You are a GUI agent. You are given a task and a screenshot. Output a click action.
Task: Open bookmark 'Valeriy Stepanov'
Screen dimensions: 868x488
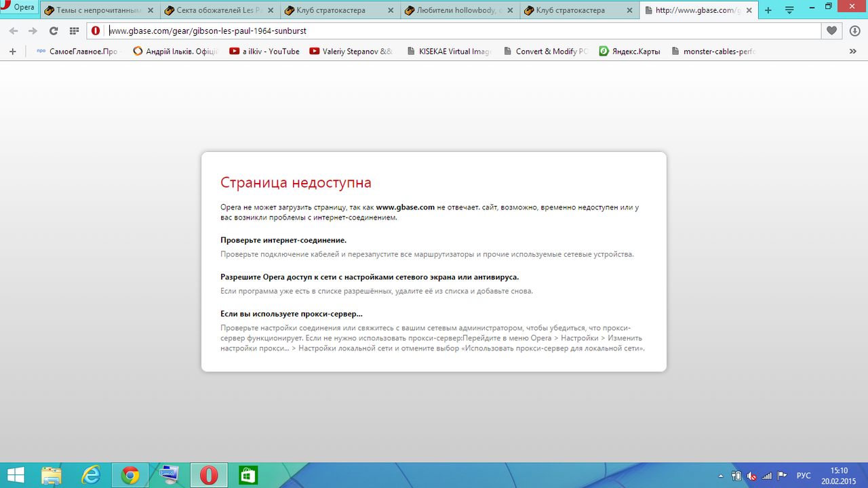351,51
